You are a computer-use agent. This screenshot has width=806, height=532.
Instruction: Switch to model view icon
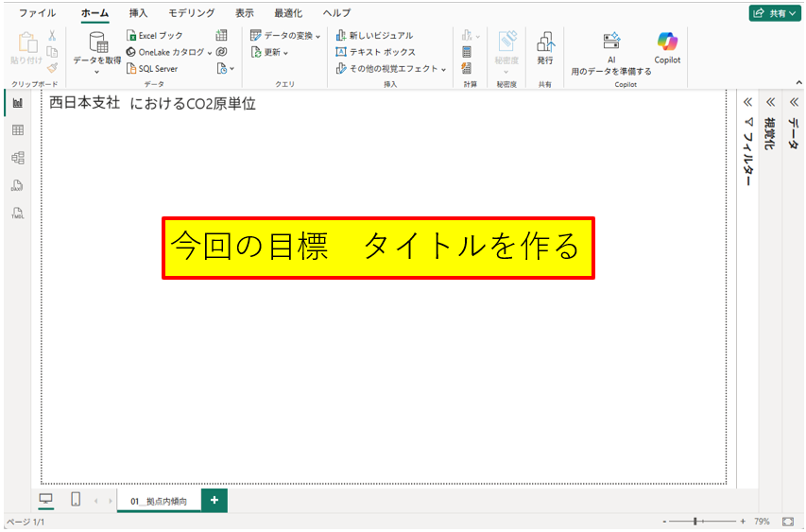pos(17,157)
